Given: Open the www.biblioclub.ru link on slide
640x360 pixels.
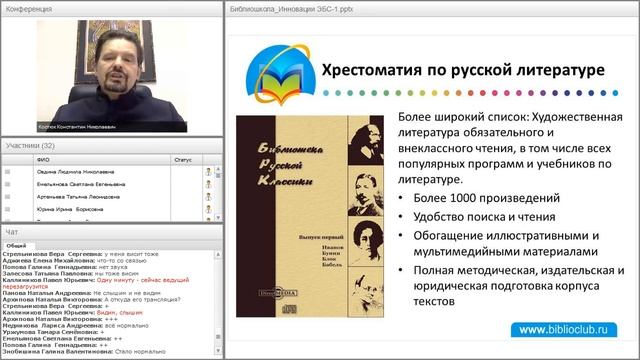Looking at the screenshot, I should tap(564, 330).
